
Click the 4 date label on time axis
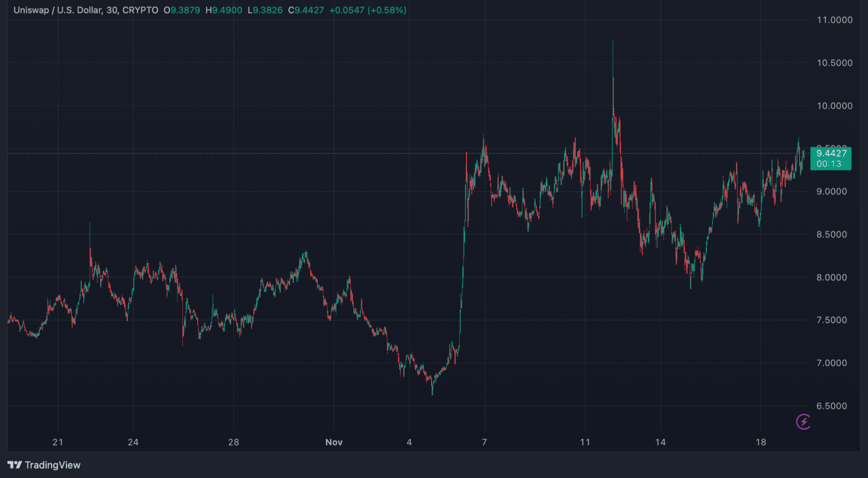[x=409, y=442]
